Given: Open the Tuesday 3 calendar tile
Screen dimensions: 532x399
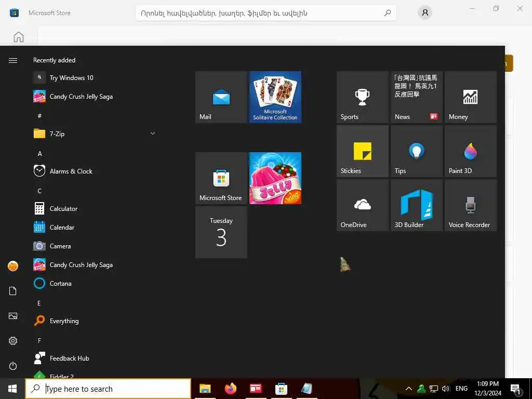Looking at the screenshot, I should [221, 232].
